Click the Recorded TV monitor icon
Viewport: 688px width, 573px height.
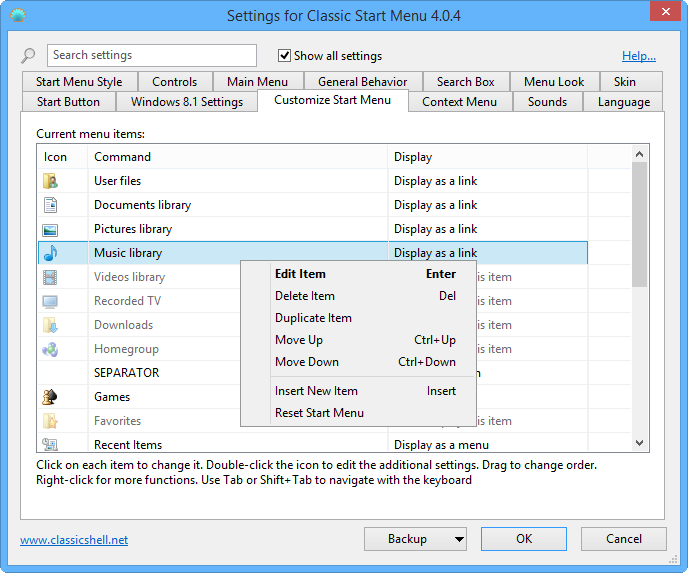click(50, 301)
